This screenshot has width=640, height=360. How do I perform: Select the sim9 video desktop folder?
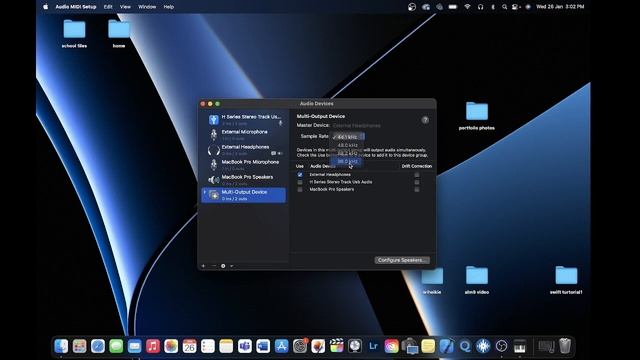point(477,280)
